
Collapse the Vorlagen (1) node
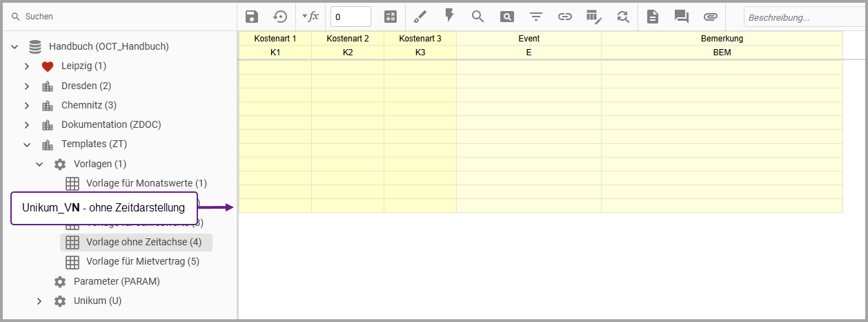point(39,164)
